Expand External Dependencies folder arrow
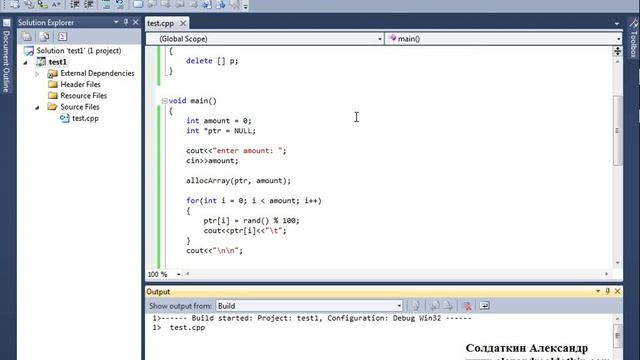This screenshot has height=360, width=640. tap(37, 74)
